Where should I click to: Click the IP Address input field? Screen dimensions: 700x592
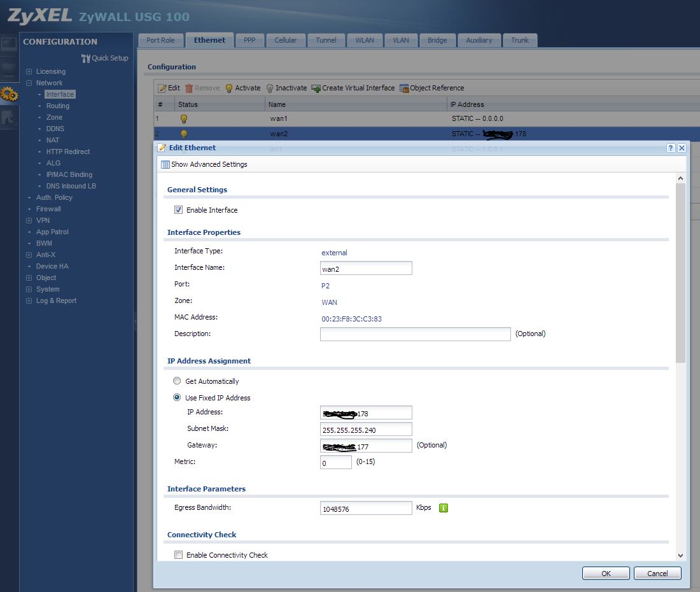pyautogui.click(x=366, y=413)
